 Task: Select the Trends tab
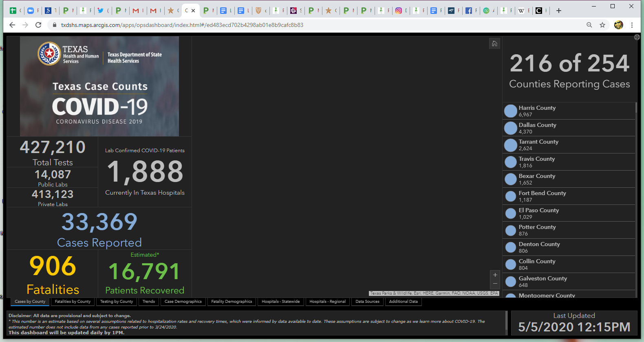[148, 302]
